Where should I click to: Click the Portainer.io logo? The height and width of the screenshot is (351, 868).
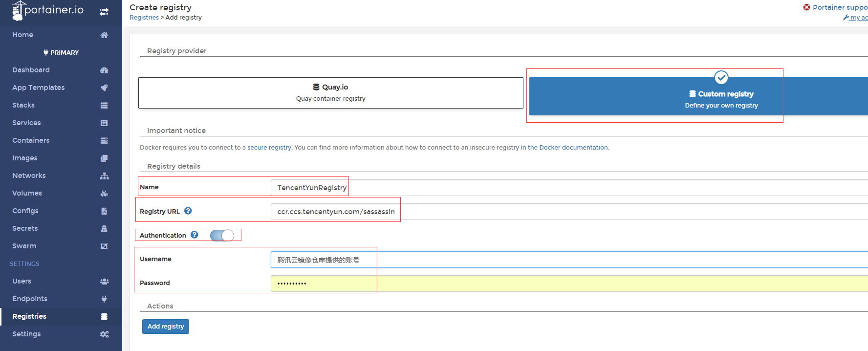tap(47, 10)
